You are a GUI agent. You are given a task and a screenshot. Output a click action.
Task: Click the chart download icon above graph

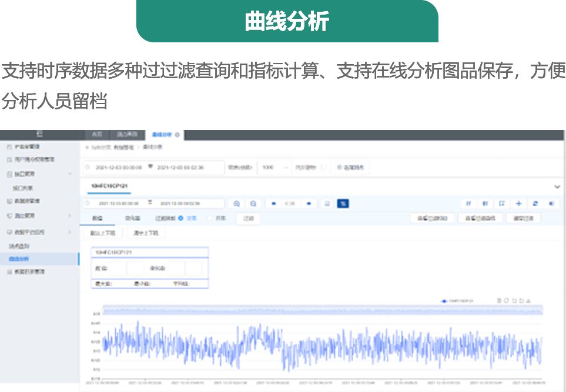(x=528, y=300)
